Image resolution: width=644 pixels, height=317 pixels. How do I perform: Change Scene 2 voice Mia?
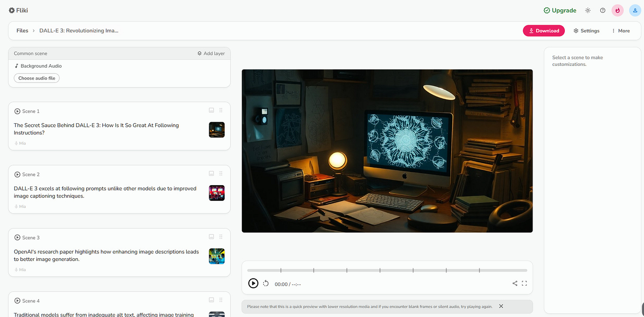20,206
